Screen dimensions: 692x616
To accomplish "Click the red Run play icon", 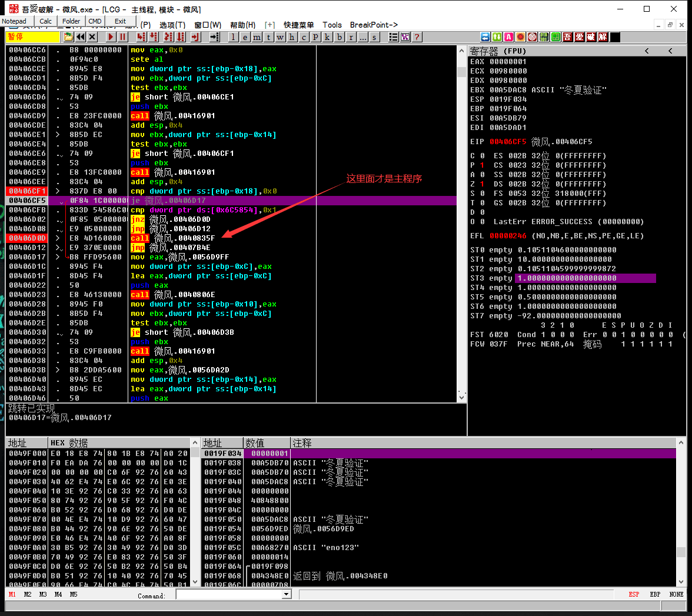I will point(111,37).
